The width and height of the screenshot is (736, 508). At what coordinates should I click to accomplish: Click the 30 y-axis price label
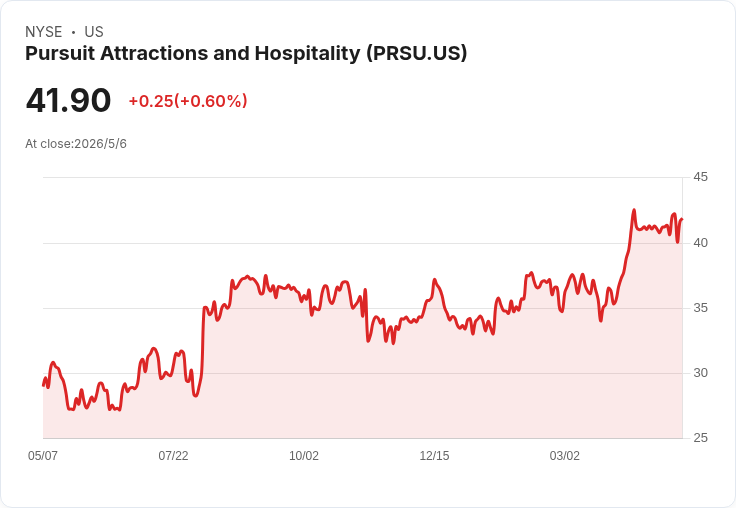coord(700,373)
